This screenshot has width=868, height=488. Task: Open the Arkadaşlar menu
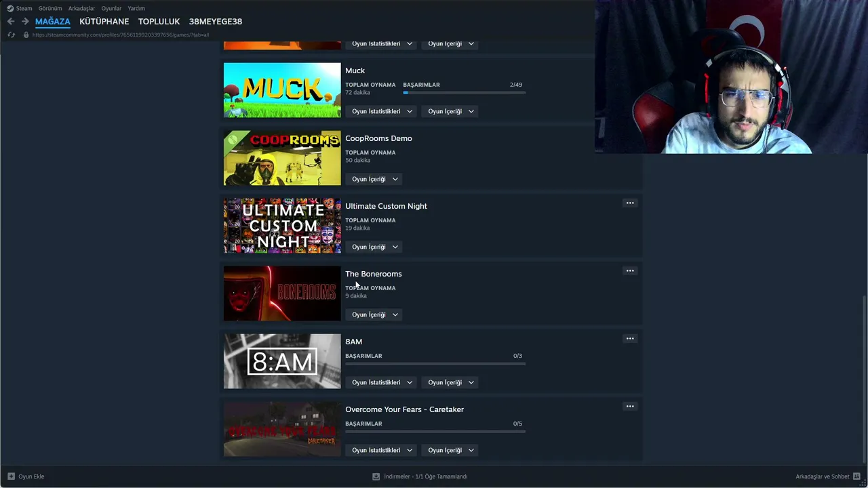tap(81, 8)
